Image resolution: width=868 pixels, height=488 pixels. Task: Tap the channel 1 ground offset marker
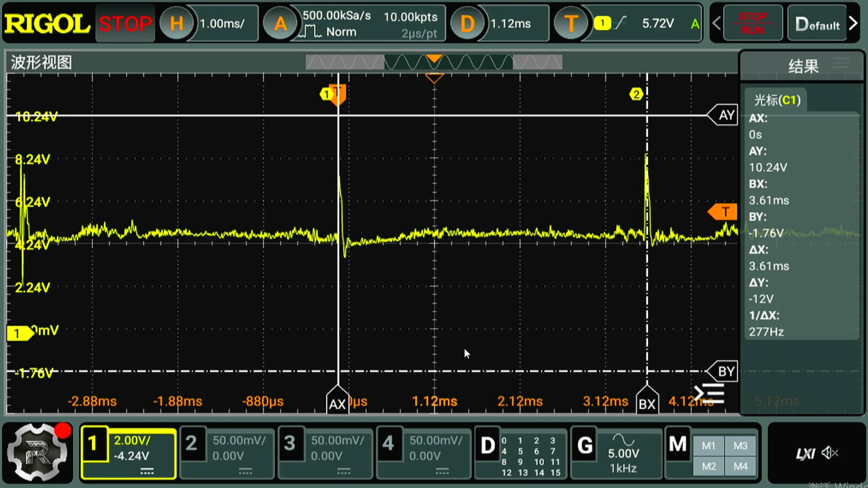[x=20, y=333]
